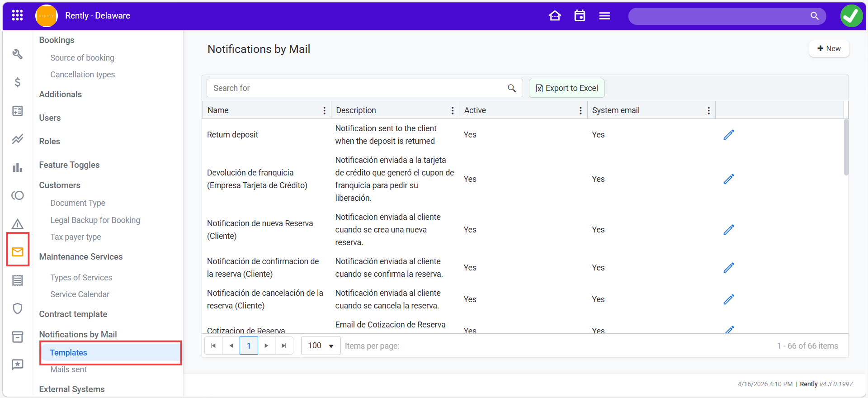This screenshot has height=398, width=868.
Task: Click the warning triangle sidebar icon
Action: (x=18, y=224)
